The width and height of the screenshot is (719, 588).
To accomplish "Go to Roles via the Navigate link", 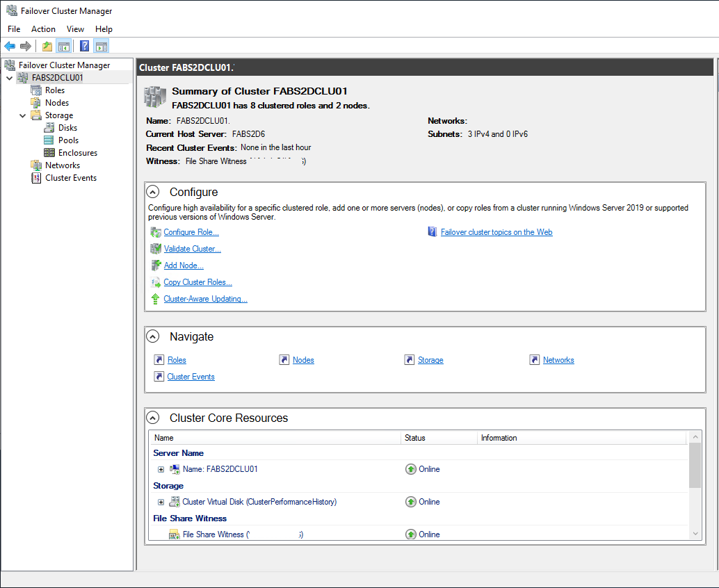I will click(x=177, y=360).
